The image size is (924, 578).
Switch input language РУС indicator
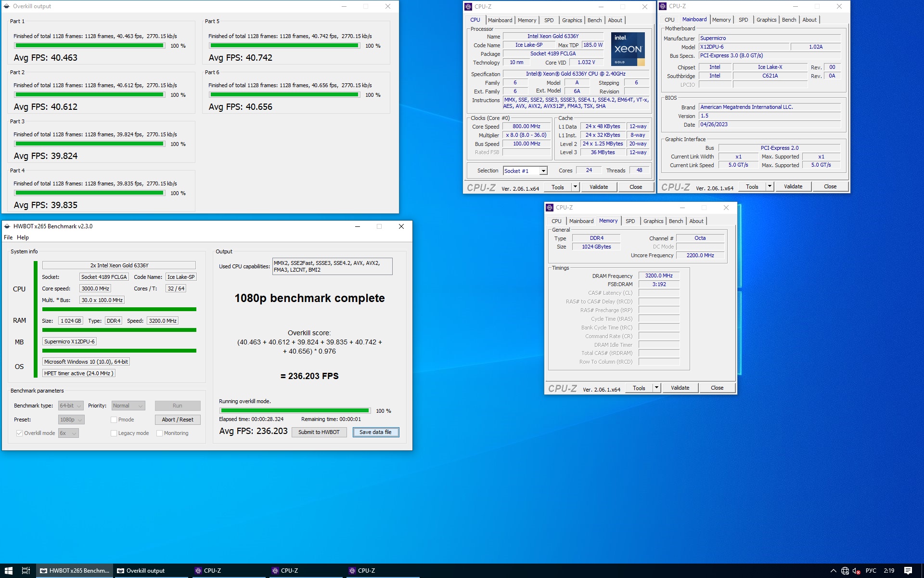[x=871, y=571]
